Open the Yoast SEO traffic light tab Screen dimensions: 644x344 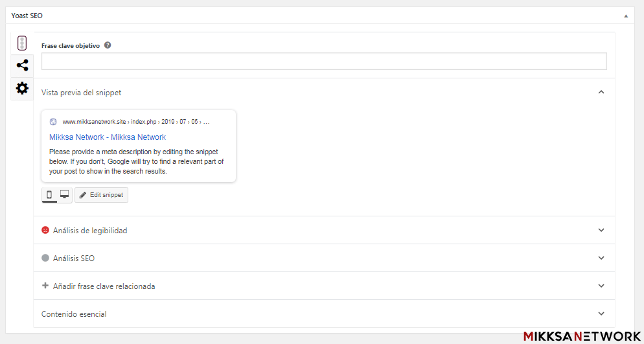(22, 43)
